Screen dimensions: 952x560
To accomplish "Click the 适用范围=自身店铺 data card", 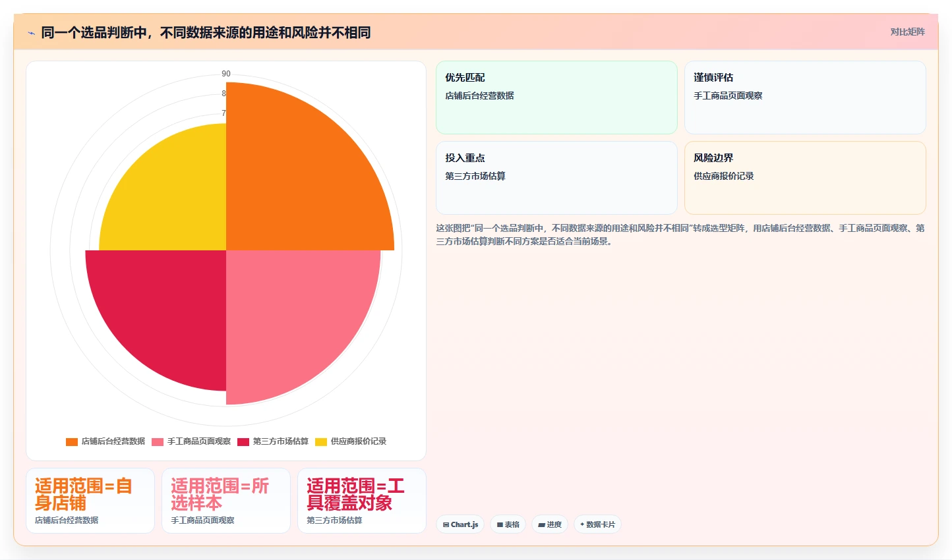I will click(x=90, y=501).
